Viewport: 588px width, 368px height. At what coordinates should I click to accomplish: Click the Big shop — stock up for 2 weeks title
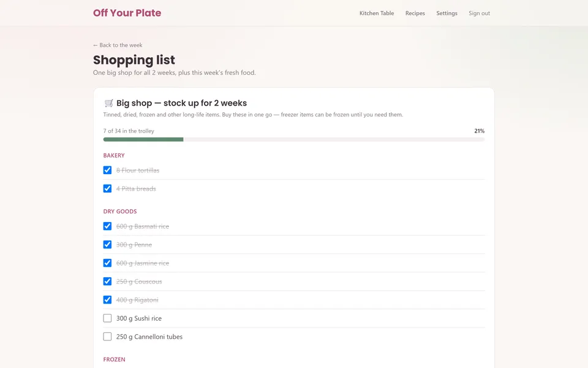[181, 103]
